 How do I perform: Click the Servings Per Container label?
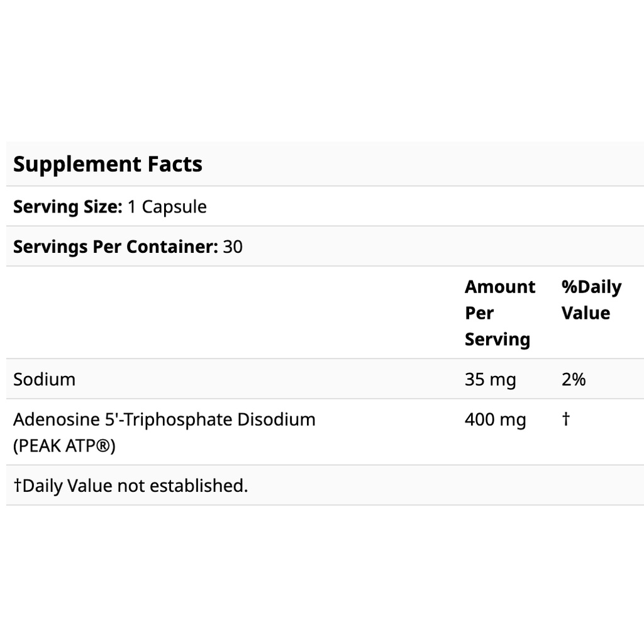pyautogui.click(x=115, y=247)
